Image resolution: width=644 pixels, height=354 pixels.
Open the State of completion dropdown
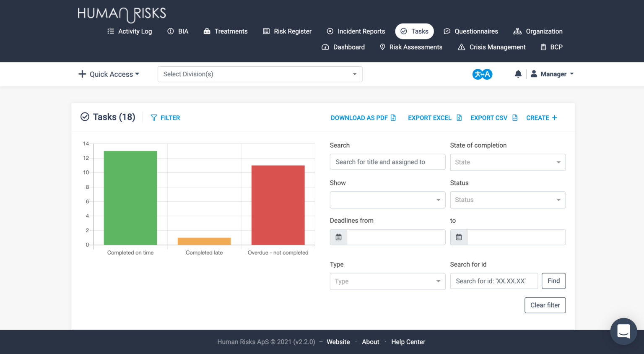507,162
